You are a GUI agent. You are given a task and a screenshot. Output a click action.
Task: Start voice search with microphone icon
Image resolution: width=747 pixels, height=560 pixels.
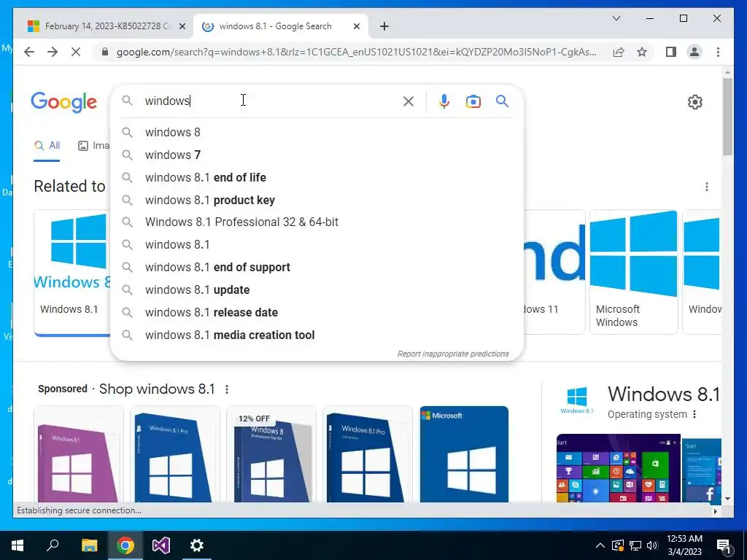click(x=444, y=101)
